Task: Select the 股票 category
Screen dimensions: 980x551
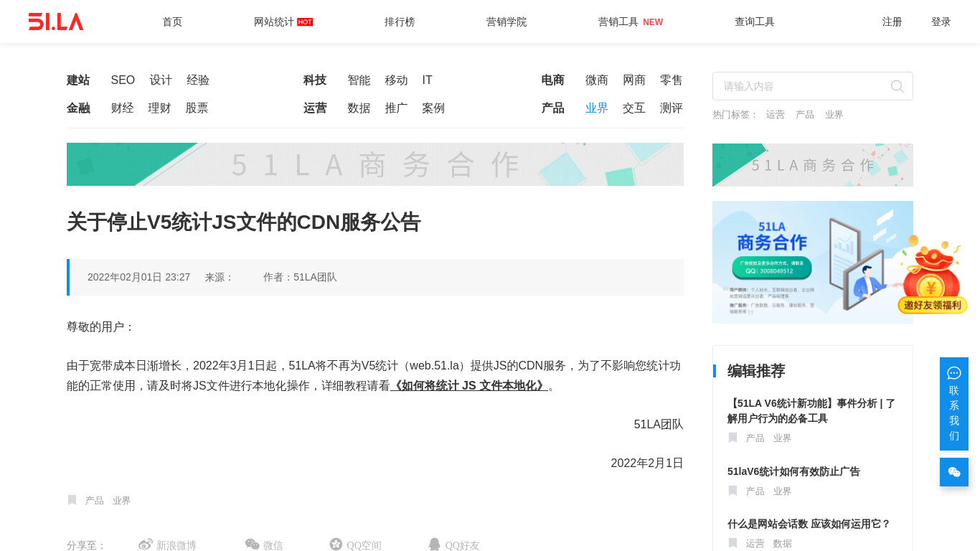Action: (x=197, y=108)
